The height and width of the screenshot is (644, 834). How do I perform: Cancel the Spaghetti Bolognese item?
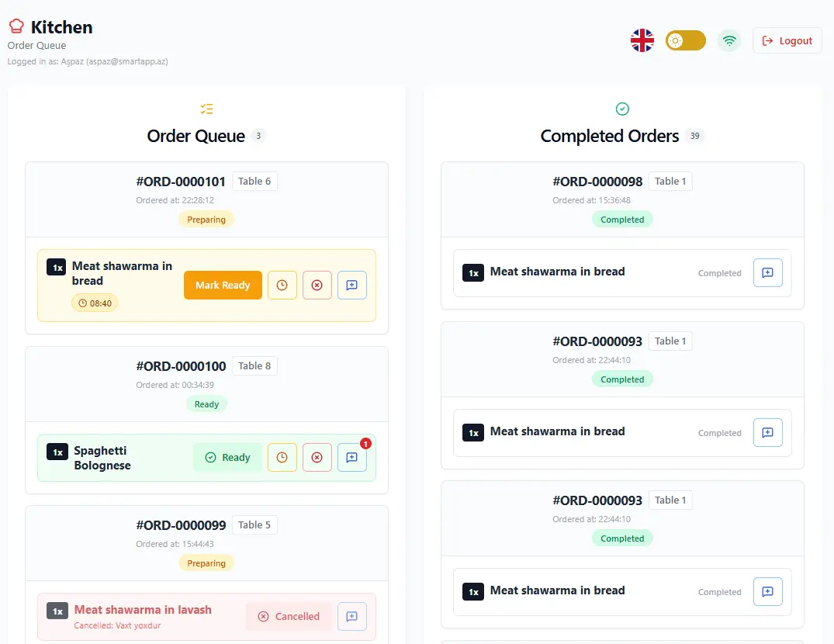click(317, 457)
